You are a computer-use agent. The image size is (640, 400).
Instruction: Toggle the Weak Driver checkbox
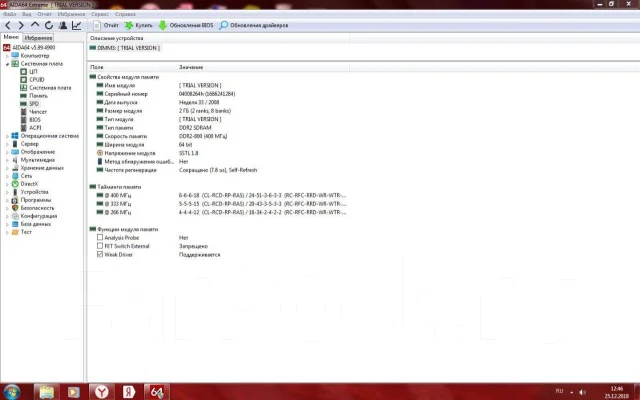pos(100,254)
